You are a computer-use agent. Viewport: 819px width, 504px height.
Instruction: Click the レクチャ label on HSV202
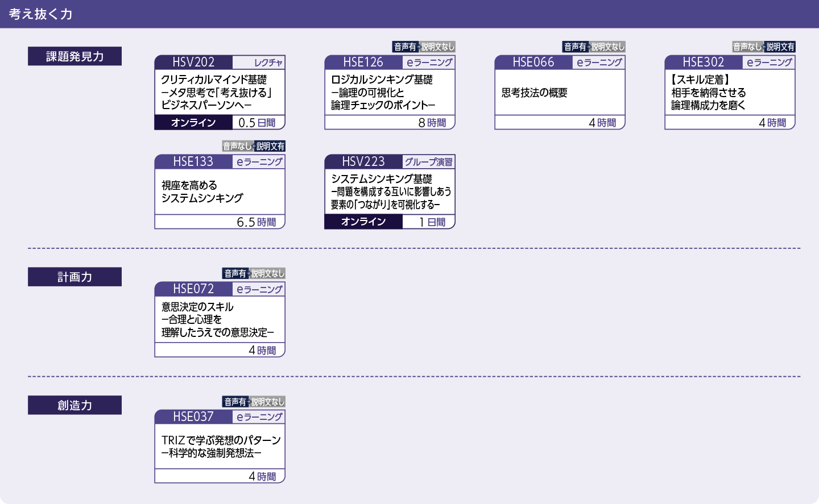268,63
